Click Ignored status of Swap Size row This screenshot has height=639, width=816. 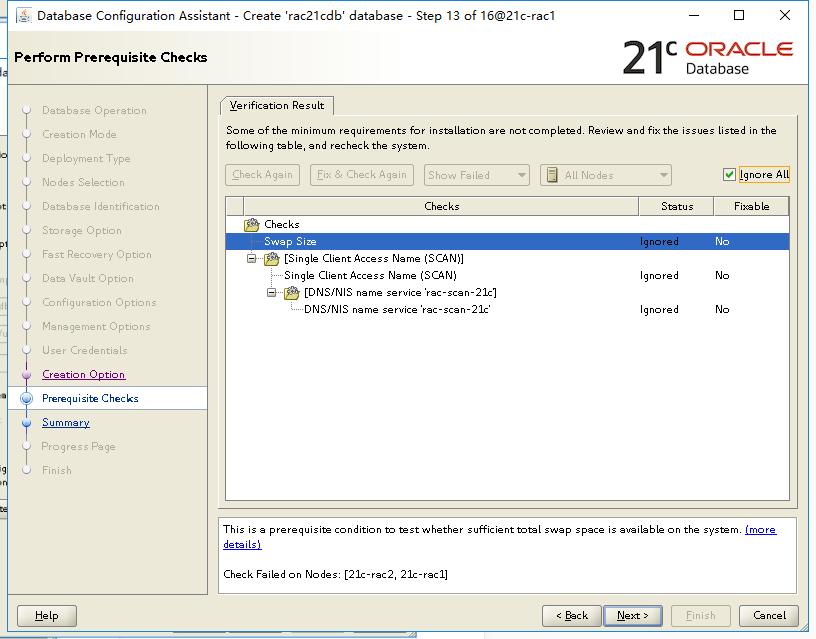pyautogui.click(x=659, y=241)
